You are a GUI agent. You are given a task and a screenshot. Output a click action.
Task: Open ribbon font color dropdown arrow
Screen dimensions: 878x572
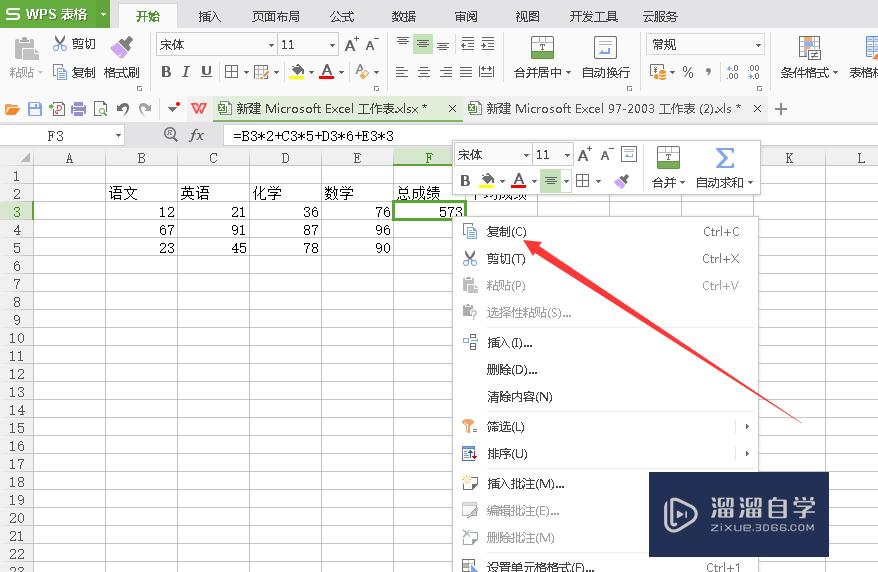tap(342, 72)
